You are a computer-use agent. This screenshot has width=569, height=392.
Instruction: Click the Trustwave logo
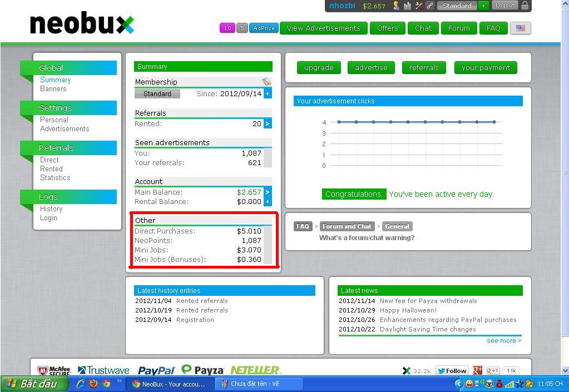tap(103, 370)
